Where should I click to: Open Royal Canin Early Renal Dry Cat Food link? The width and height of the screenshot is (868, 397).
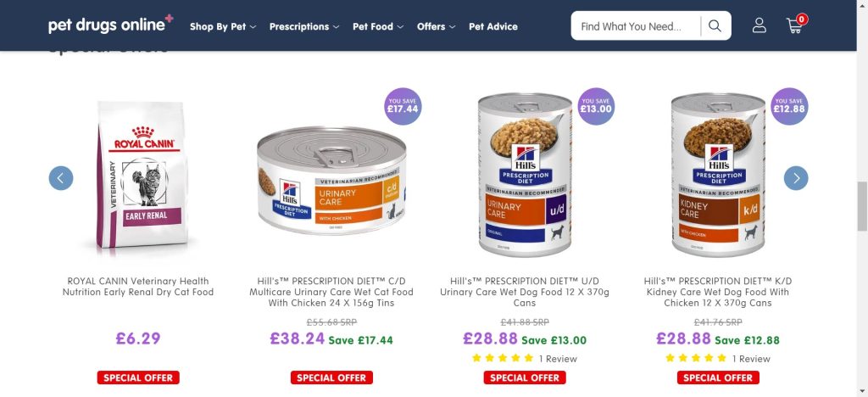point(138,287)
